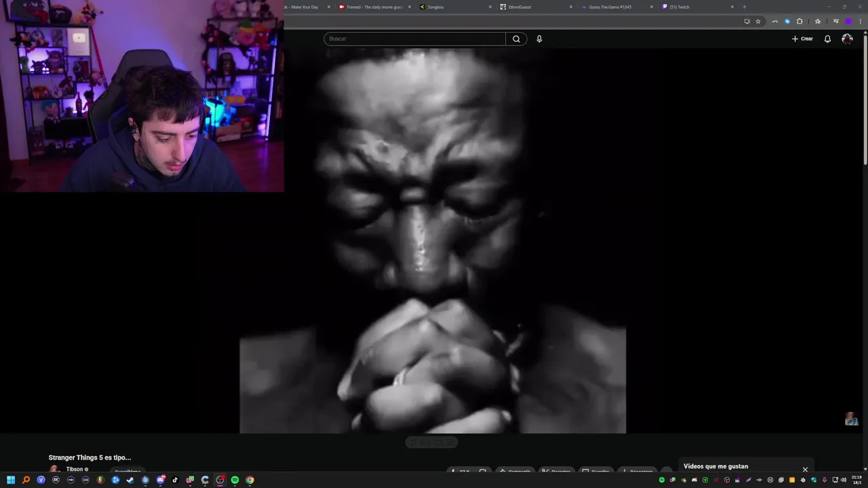
Task: Bookmark this page with the star icon
Action: (x=758, y=21)
